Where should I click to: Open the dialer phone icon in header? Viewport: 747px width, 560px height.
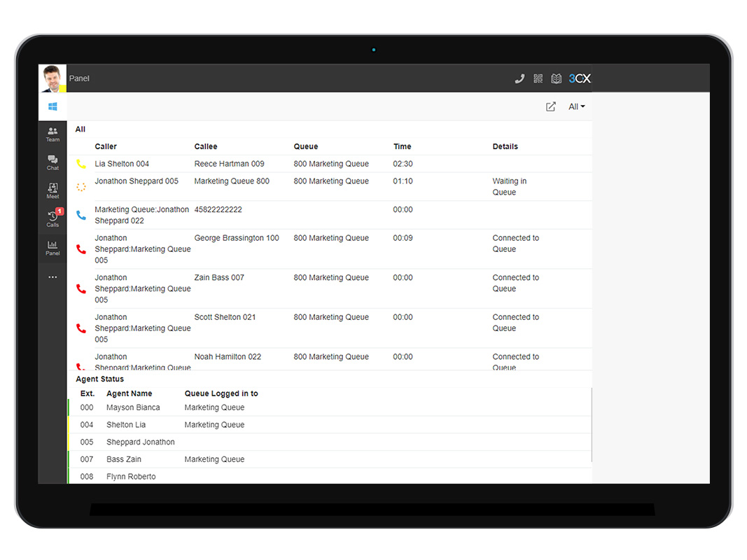click(x=519, y=78)
